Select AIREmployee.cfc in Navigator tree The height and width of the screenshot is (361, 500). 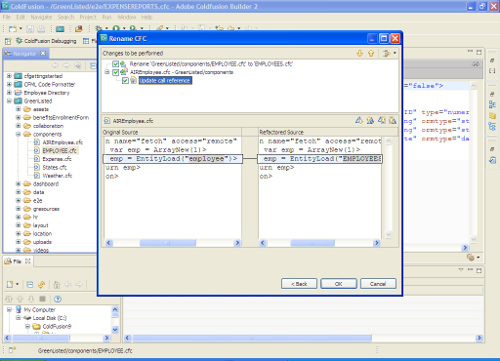62,142
